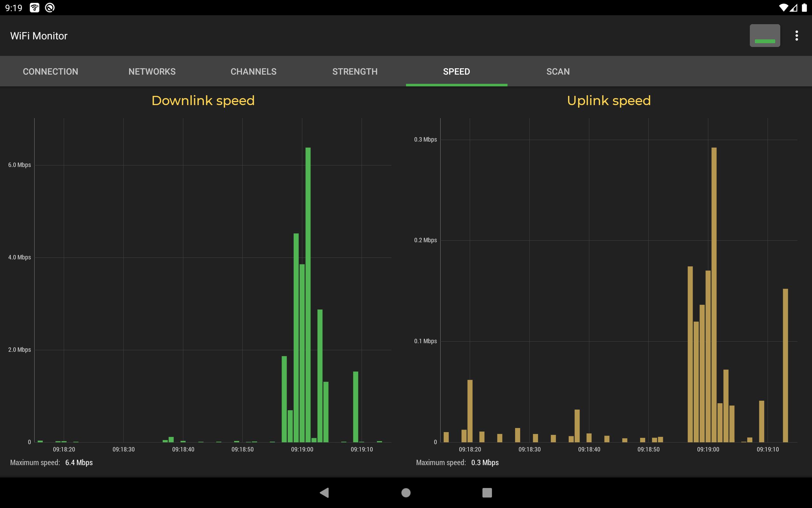Switch to the NETWORKS tab
812x508 pixels.
click(x=152, y=71)
